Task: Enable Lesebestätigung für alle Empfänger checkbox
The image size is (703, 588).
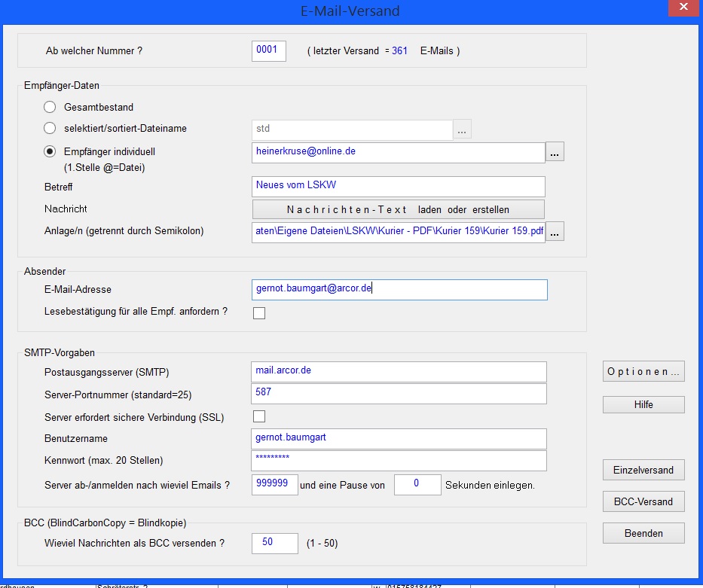Action: pyautogui.click(x=259, y=312)
